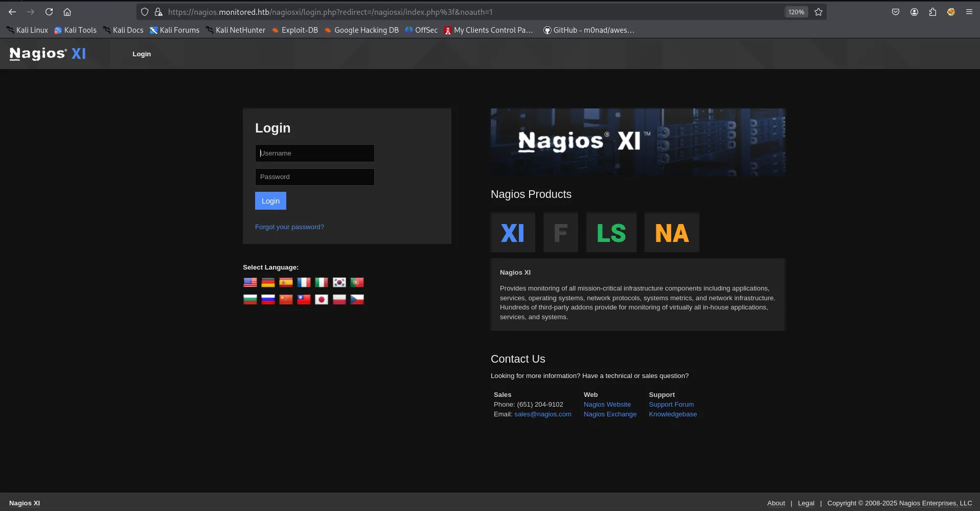Open the GitHub m0nad bookmark
Viewport: 980px width, 511px height.
coord(589,30)
